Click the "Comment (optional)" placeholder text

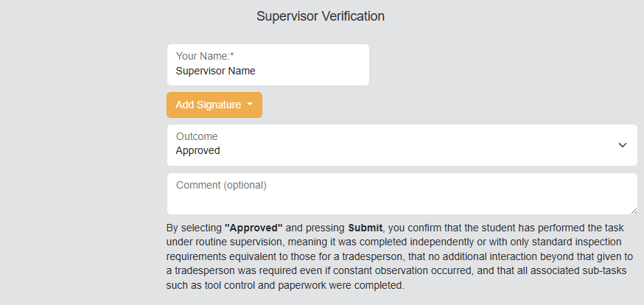(x=221, y=185)
